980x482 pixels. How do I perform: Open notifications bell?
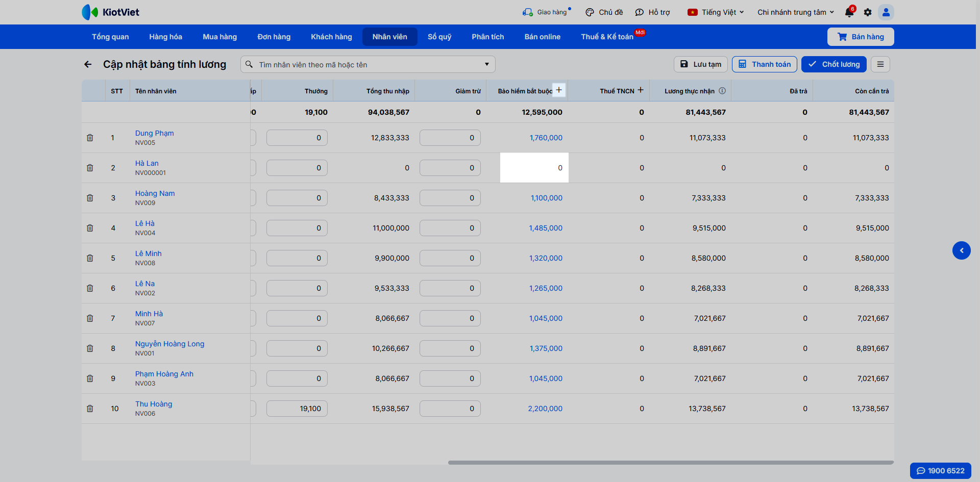click(x=849, y=12)
